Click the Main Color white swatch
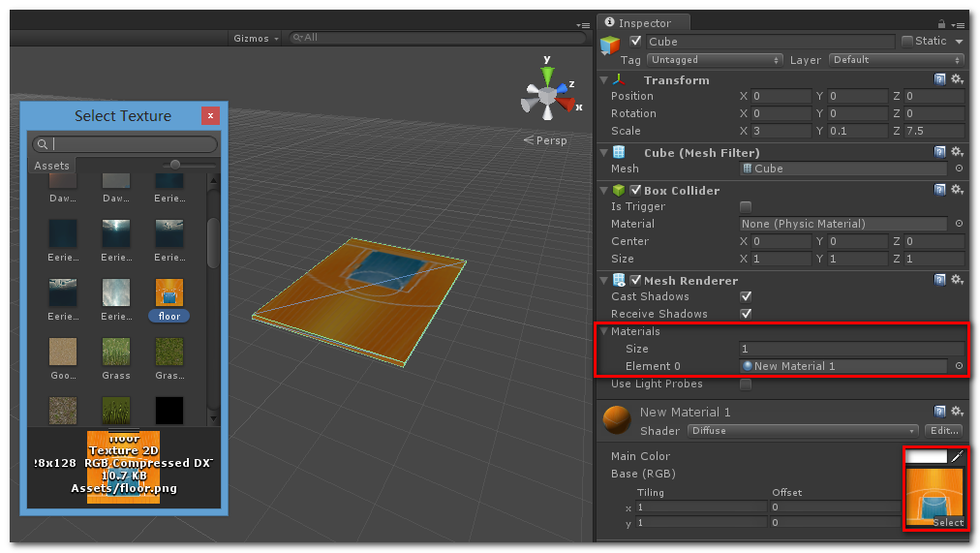The width and height of the screenshot is (980, 553). tap(926, 457)
